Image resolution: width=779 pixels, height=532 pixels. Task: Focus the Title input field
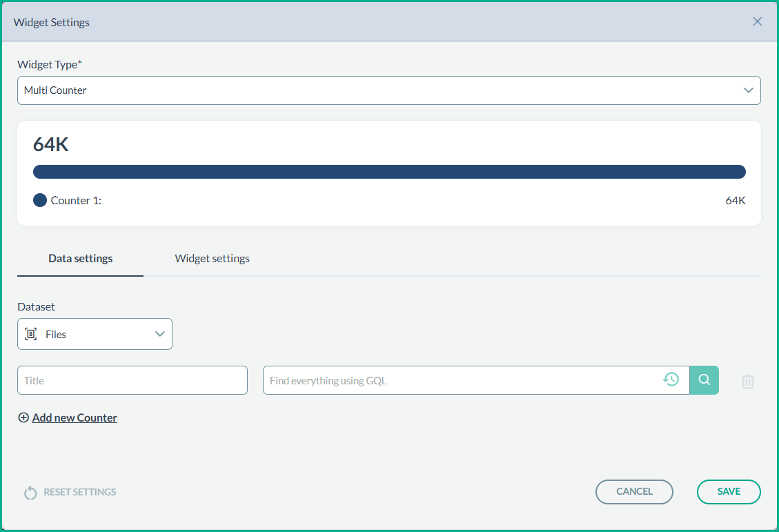[x=132, y=380]
